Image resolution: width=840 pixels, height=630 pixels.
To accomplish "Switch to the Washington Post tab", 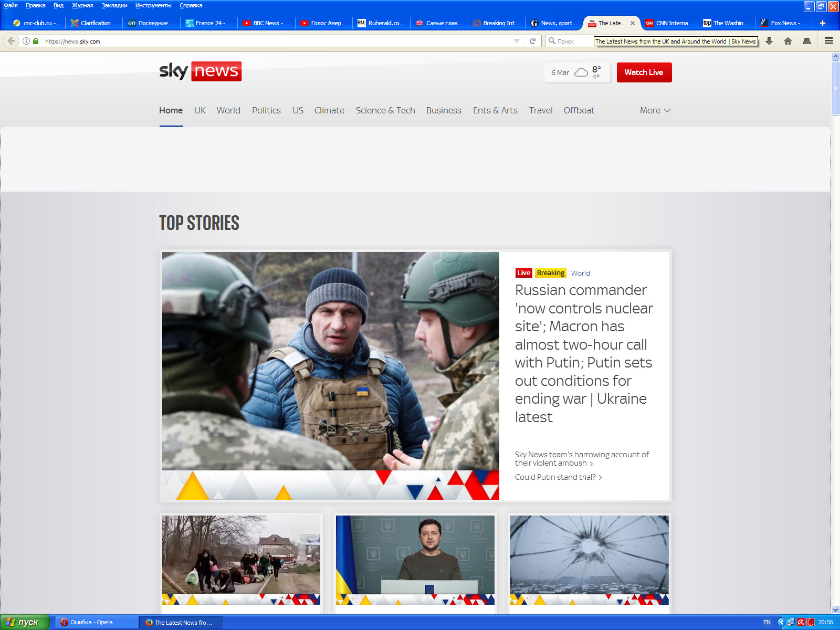I will point(726,23).
